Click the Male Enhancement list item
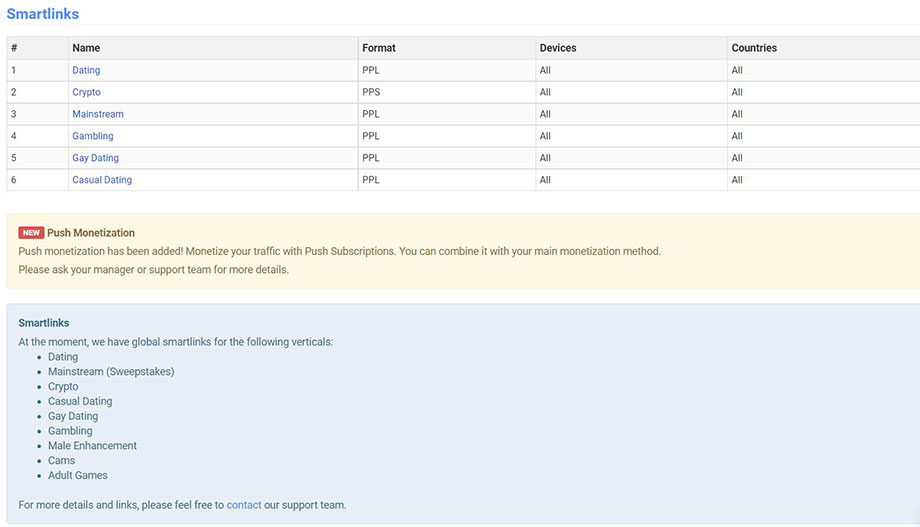This screenshot has width=920, height=527. [x=92, y=446]
